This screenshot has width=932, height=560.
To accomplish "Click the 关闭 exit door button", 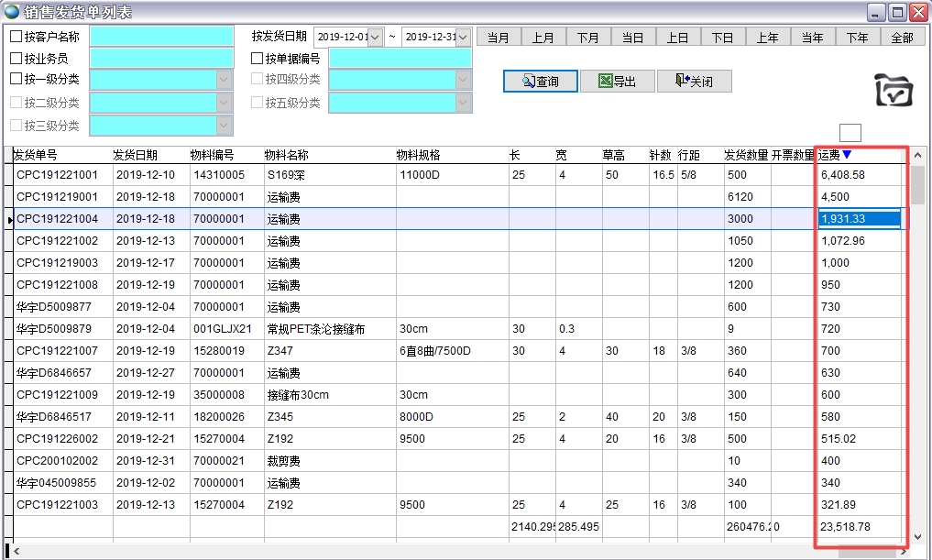I will click(x=694, y=82).
